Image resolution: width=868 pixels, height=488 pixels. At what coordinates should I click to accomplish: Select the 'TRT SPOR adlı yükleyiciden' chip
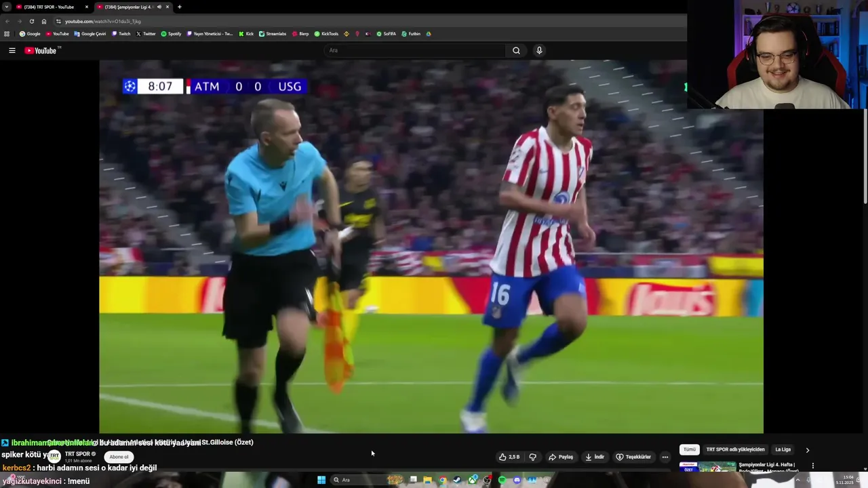735,449
